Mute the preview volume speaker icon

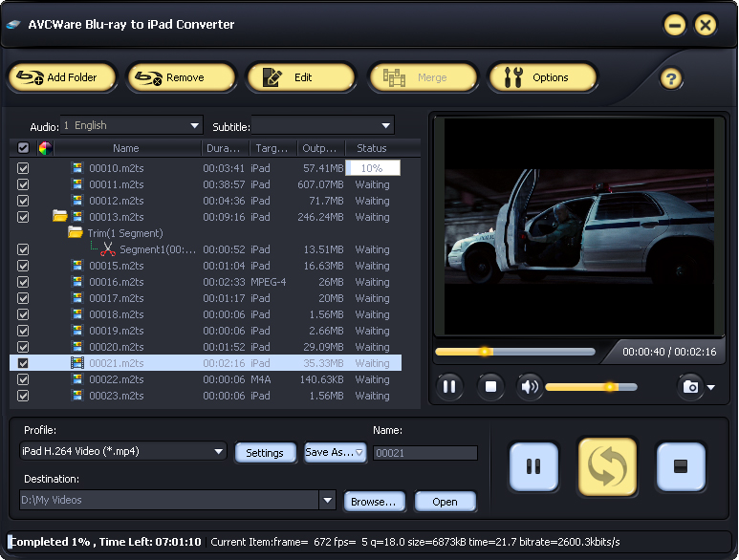tap(530, 387)
